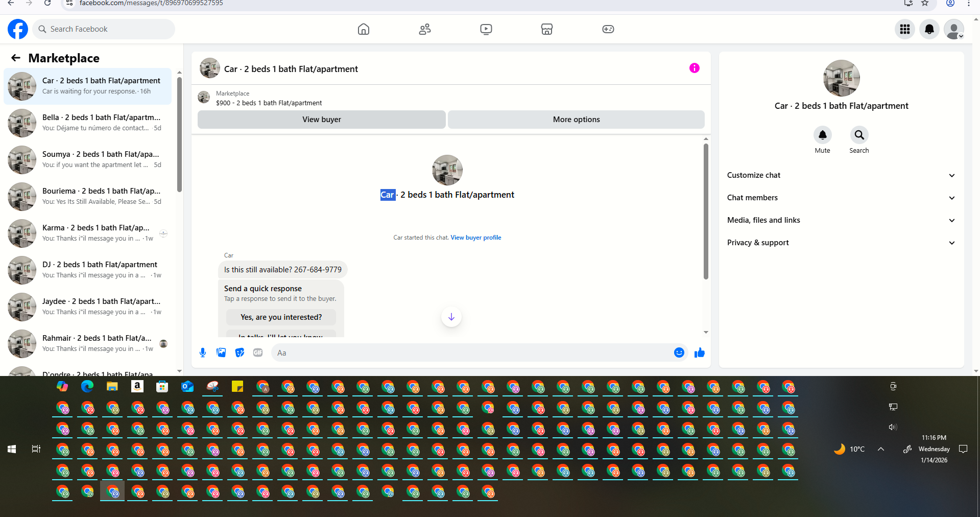Viewport: 980px width, 517px height.
Task: Open Bella's apartment conversation
Action: point(88,123)
